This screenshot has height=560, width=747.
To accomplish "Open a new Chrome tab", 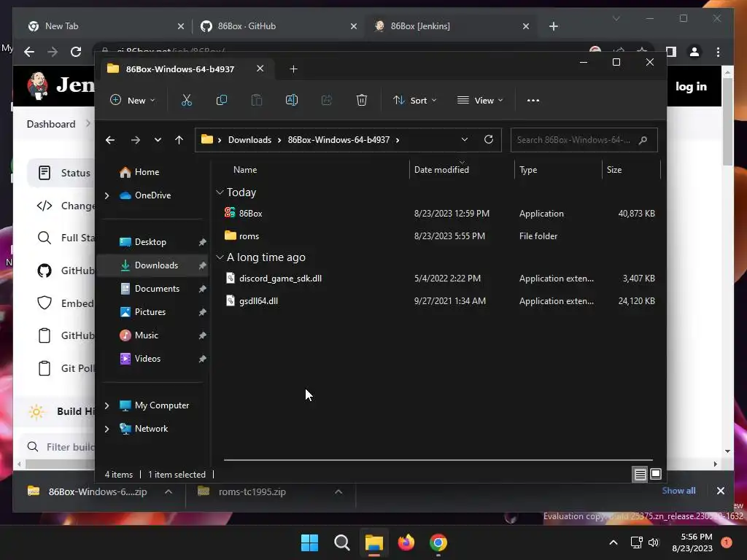I will coord(553,26).
